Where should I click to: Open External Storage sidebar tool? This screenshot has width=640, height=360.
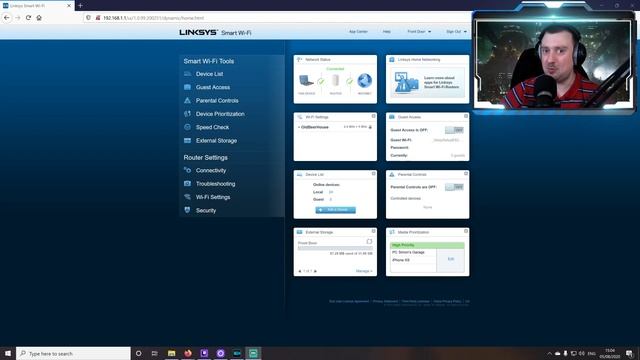216,140
